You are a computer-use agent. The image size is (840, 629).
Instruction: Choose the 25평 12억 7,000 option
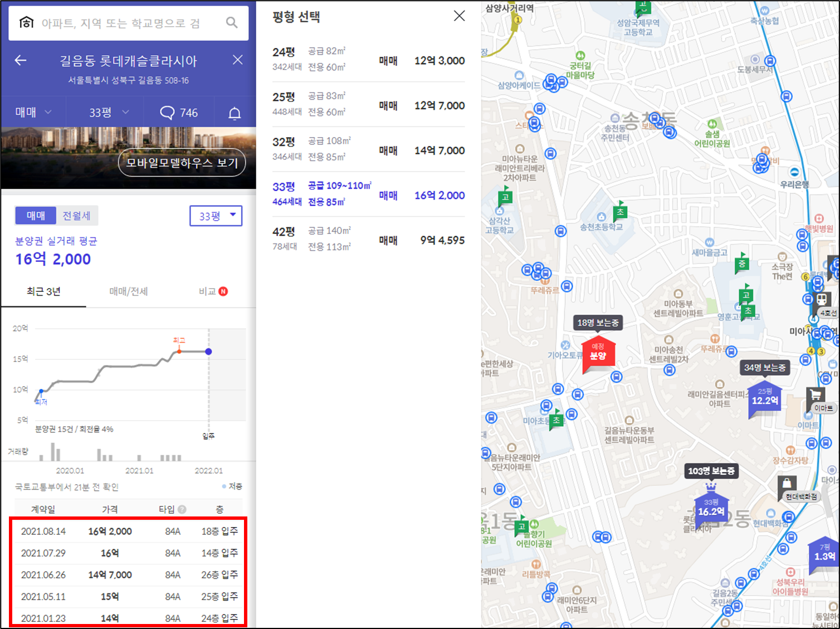(368, 105)
